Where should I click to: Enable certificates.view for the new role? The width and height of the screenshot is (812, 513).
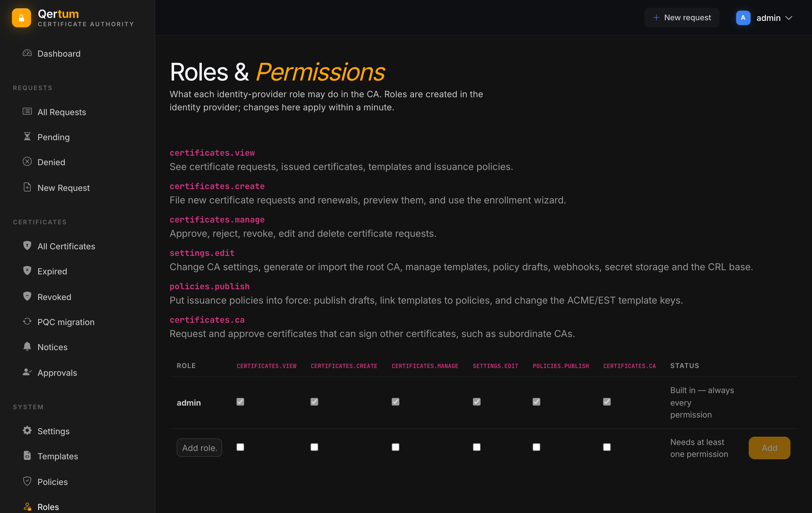click(x=240, y=447)
